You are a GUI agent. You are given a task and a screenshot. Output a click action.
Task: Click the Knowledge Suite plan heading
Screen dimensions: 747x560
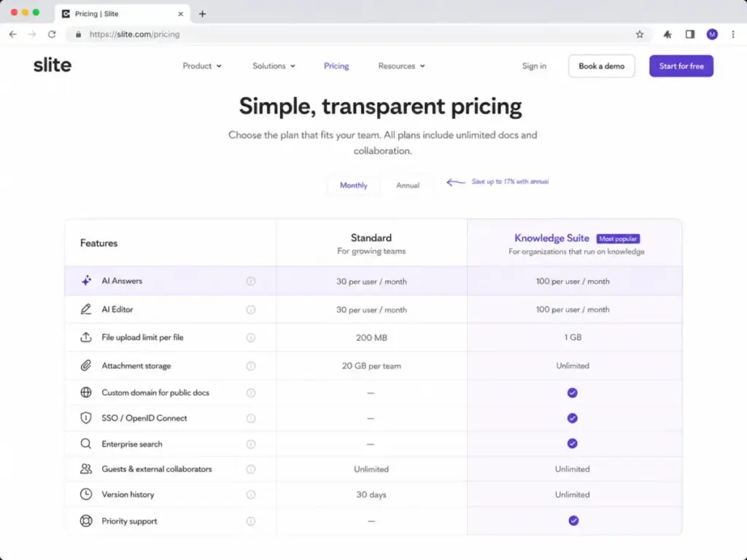tap(551, 238)
